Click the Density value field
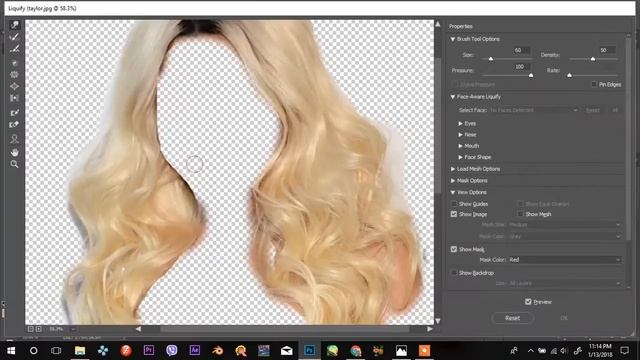 [x=607, y=50]
